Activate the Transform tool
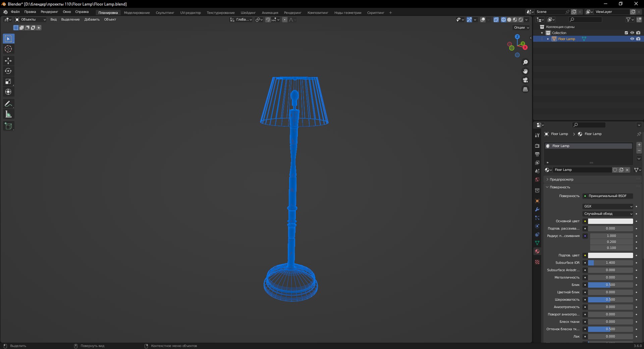The width and height of the screenshot is (644, 349). point(8,92)
